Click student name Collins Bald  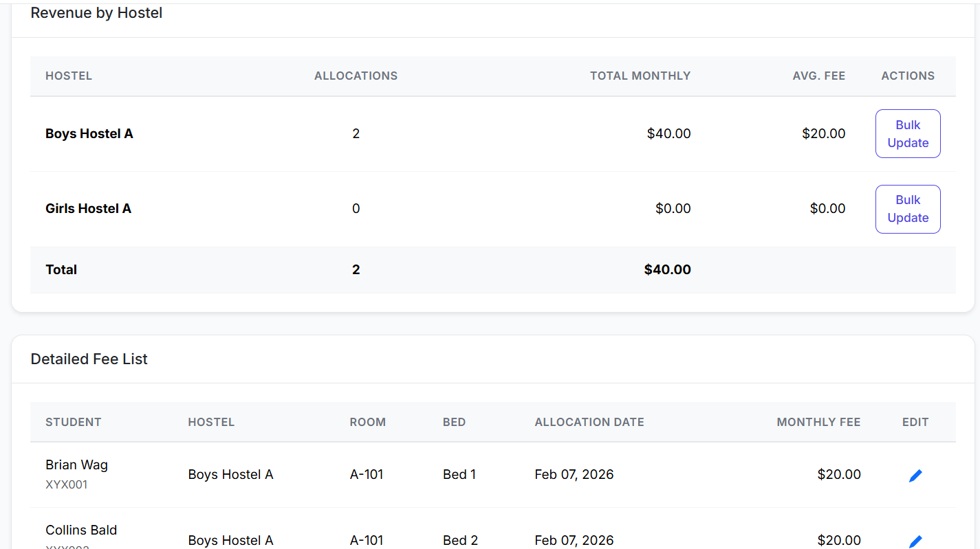[x=81, y=530]
